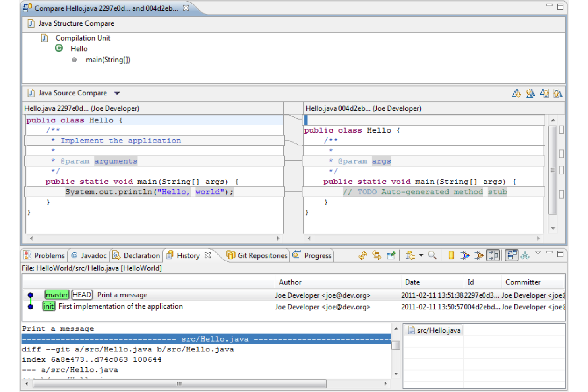588x392 pixels.
Task: Open the Problems tab
Action: click(44, 255)
